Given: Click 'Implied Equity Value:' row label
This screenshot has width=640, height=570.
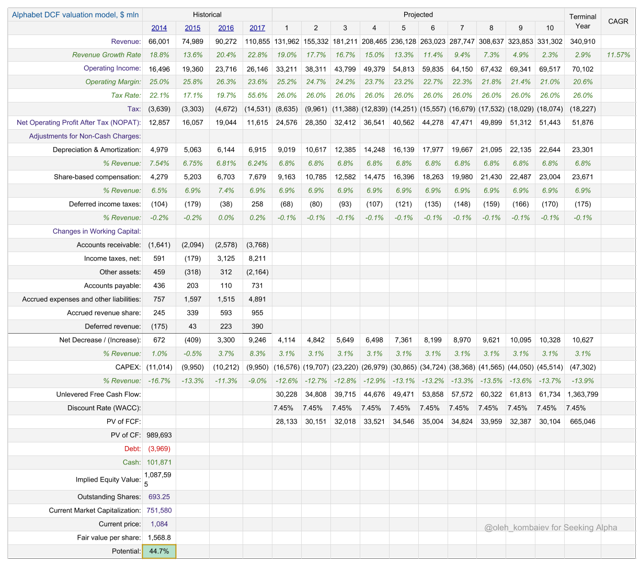Looking at the screenshot, I should pyautogui.click(x=108, y=479).
